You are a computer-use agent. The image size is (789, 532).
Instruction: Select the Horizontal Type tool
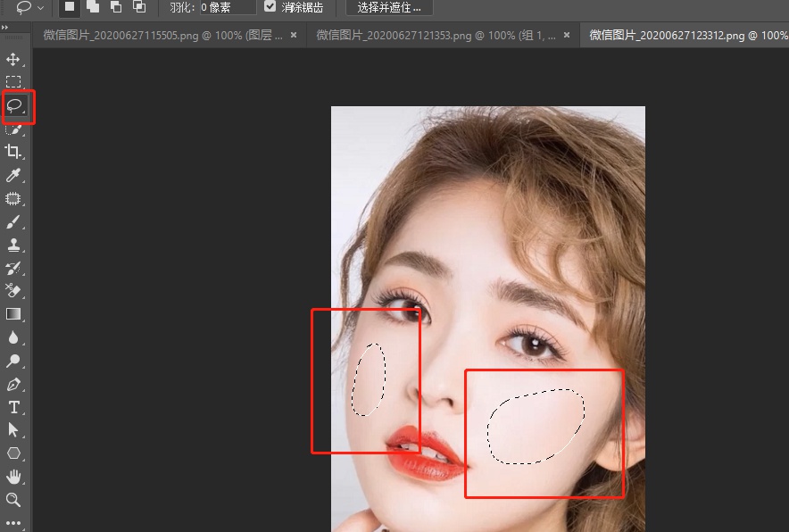(13, 407)
